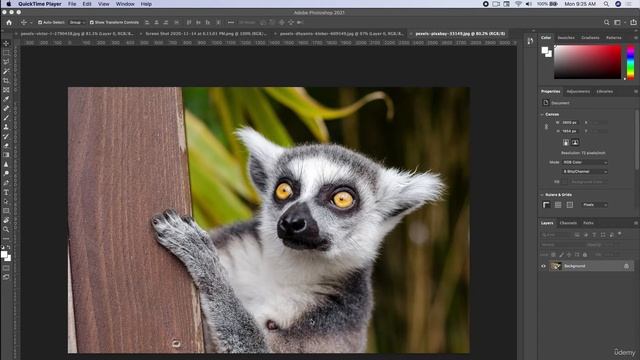This screenshot has height=360, width=640.
Task: Select the Frame tool
Action: tap(6, 90)
